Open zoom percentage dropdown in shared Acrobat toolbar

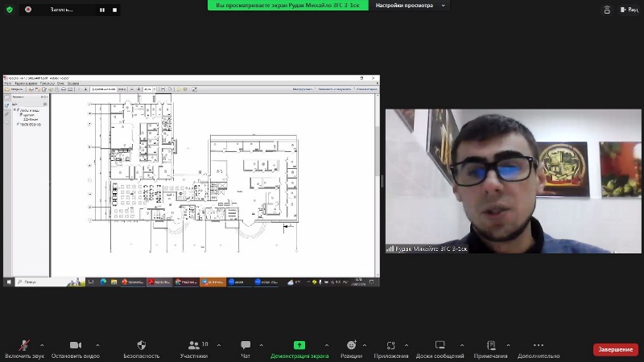click(155, 89)
